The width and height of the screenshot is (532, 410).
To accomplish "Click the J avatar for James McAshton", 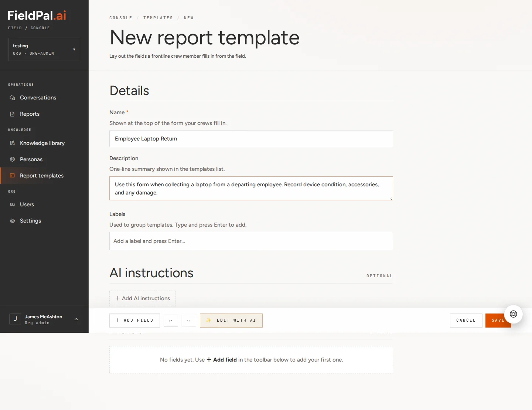I will 15,319.
